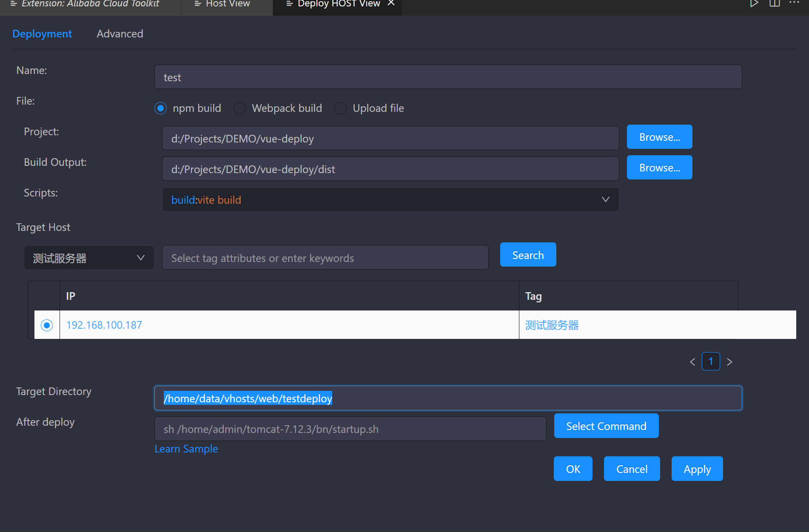This screenshot has width=809, height=532.
Task: Select the Webpack build radio option
Action: click(x=239, y=108)
